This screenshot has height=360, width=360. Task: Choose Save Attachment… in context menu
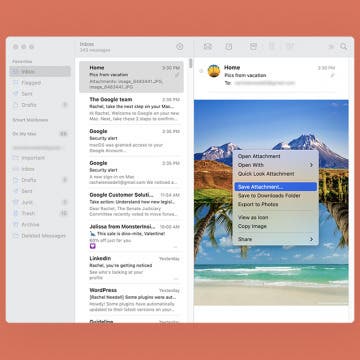275,187
